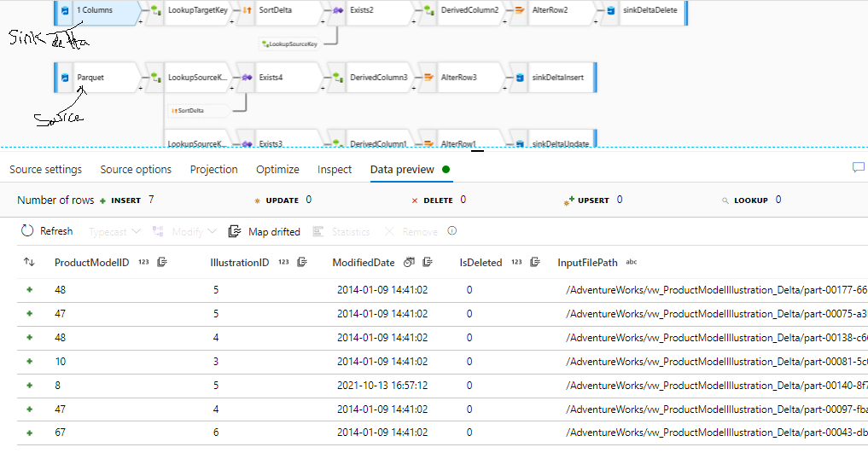This screenshot has width=868, height=453.
Task: Click the Map drifted button
Action: [265, 231]
